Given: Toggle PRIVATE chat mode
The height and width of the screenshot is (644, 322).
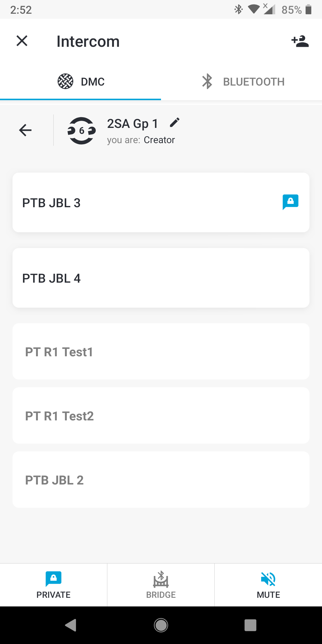Looking at the screenshot, I should (x=54, y=585).
